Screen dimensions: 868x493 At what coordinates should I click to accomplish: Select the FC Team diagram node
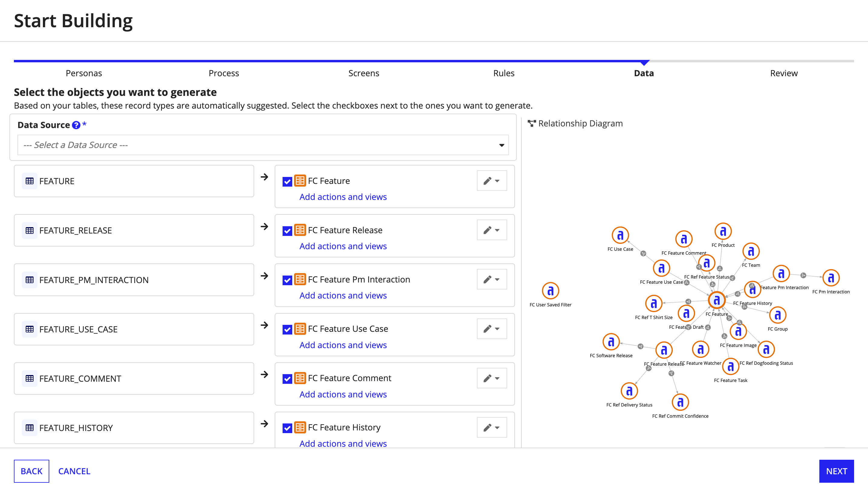pos(751,251)
